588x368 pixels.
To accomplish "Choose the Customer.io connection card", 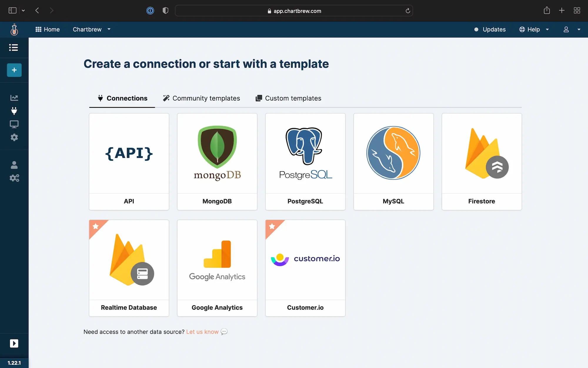I will (305, 268).
